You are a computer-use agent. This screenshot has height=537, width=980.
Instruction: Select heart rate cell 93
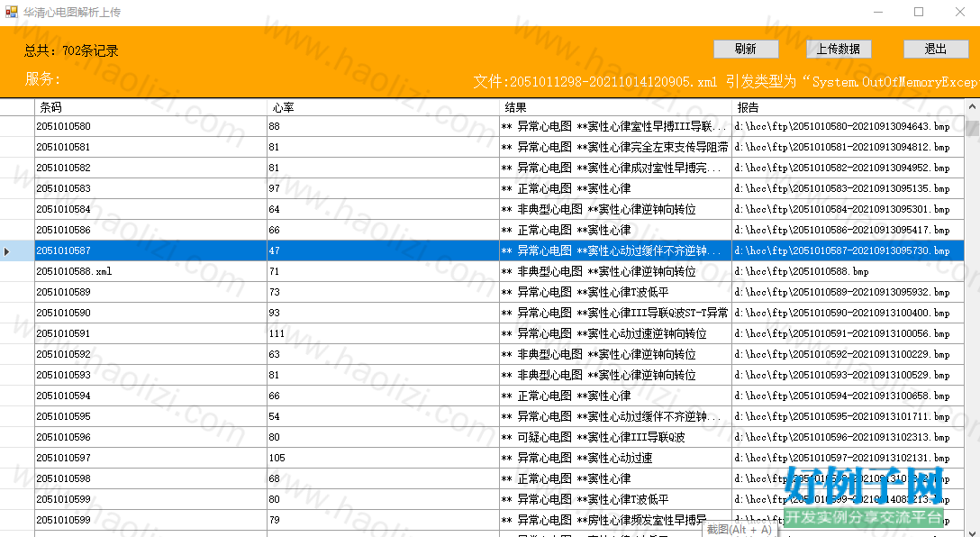(x=383, y=313)
